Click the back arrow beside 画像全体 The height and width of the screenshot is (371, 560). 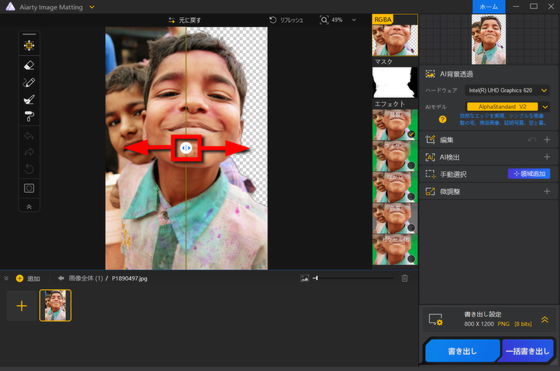pos(61,278)
